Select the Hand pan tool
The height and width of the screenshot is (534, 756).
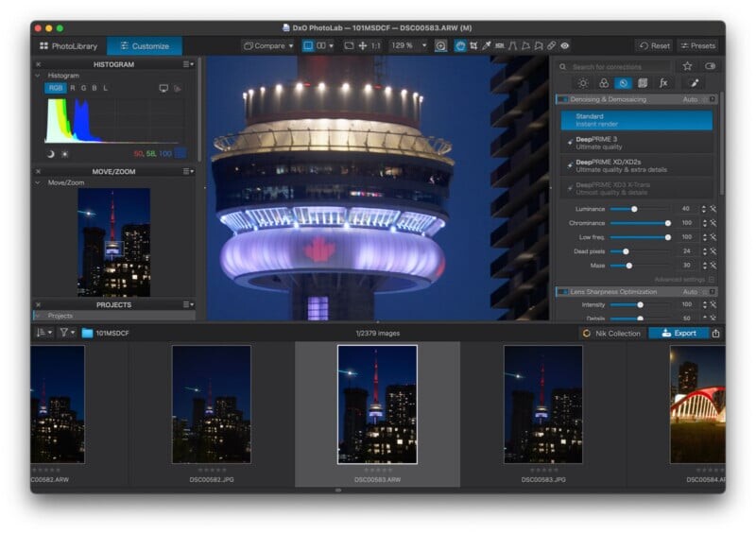click(x=460, y=45)
